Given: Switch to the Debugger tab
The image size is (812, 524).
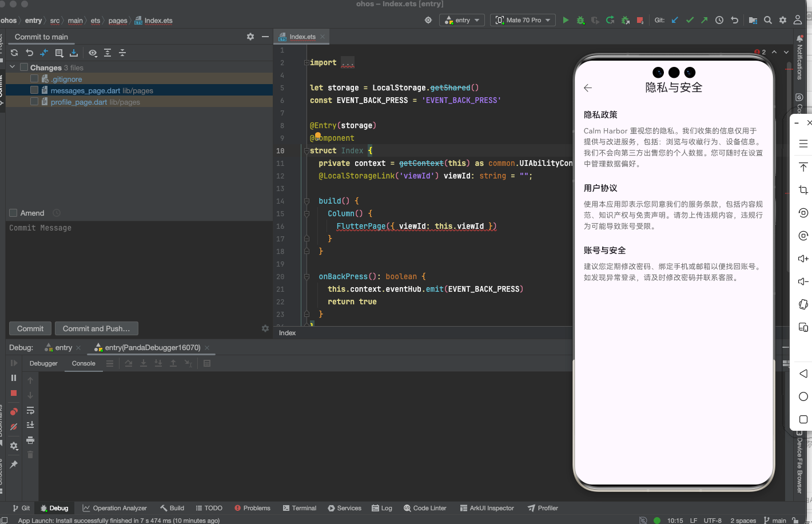Looking at the screenshot, I should pyautogui.click(x=43, y=363).
